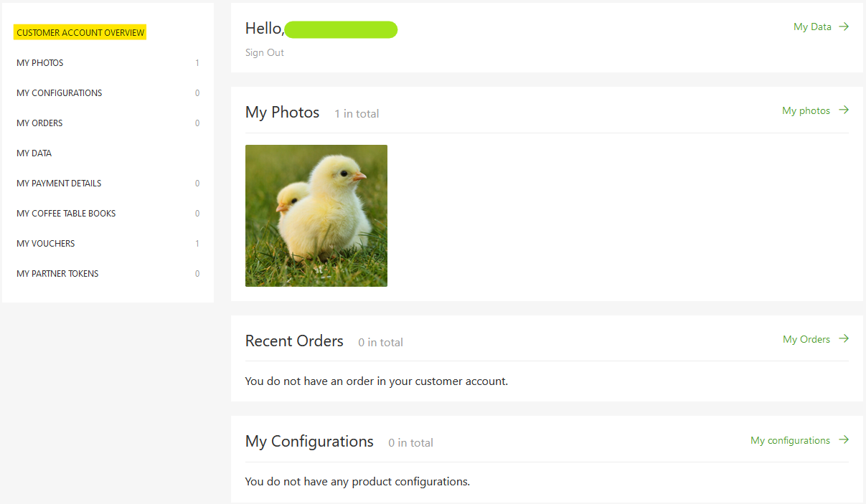Image resolution: width=866 pixels, height=504 pixels.
Task: Click the Sign Out link
Action: (265, 52)
